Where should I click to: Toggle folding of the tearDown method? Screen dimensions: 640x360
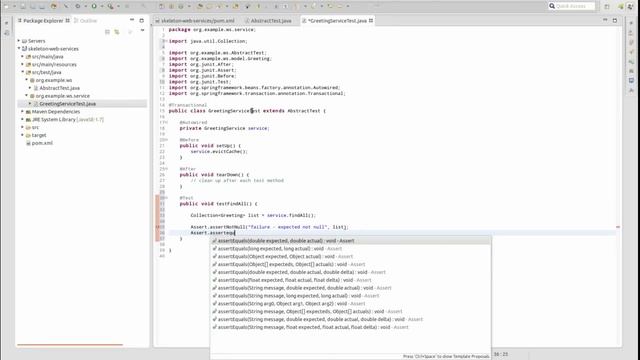tap(166, 169)
